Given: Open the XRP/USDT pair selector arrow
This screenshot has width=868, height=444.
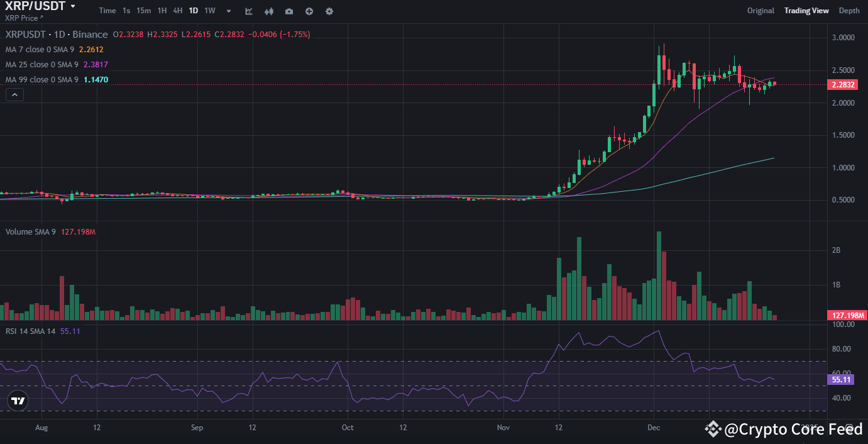Looking at the screenshot, I should pyautogui.click(x=73, y=6).
